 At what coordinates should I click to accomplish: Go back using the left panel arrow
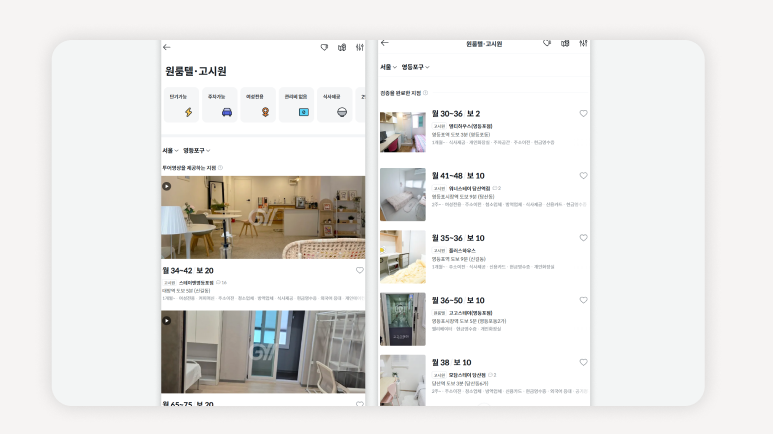coord(167,47)
